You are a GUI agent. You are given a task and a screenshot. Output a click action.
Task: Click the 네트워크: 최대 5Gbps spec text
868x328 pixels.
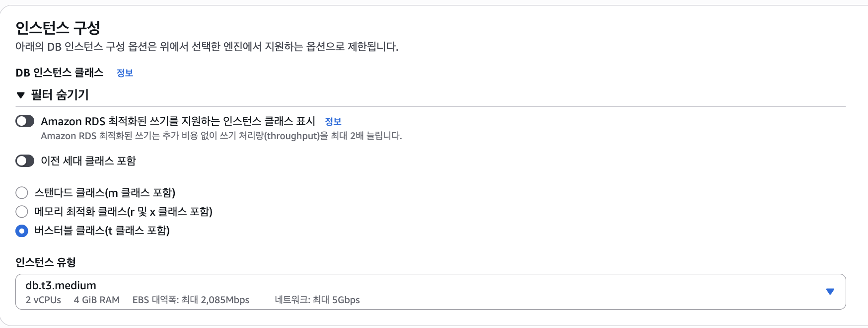(x=317, y=300)
